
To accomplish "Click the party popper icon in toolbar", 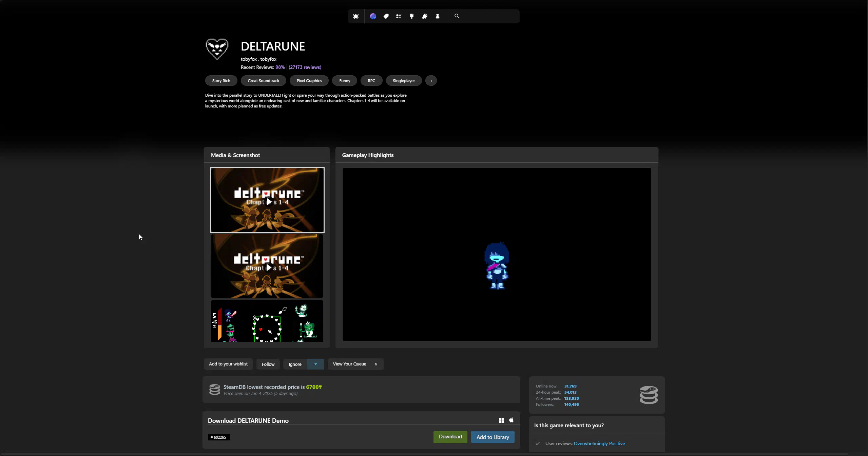I will point(425,16).
